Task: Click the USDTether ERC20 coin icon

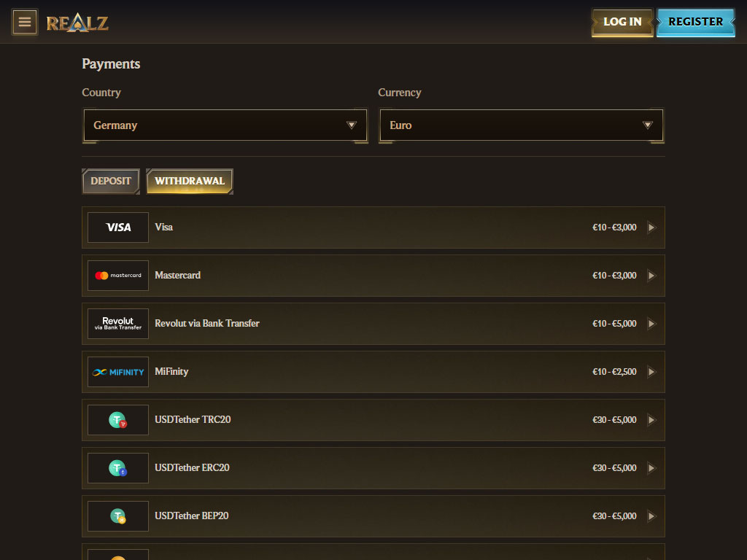Action: pos(118,468)
